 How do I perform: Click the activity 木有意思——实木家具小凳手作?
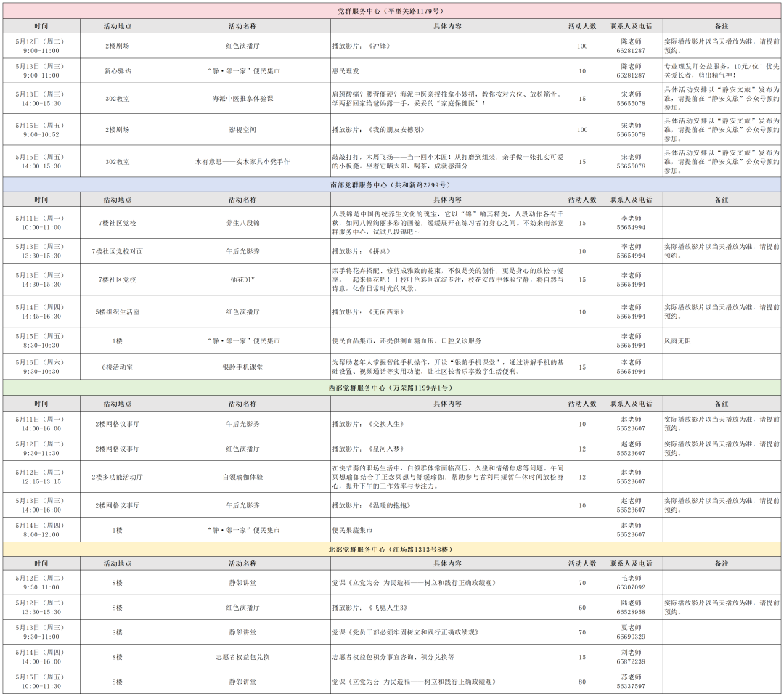(x=242, y=162)
